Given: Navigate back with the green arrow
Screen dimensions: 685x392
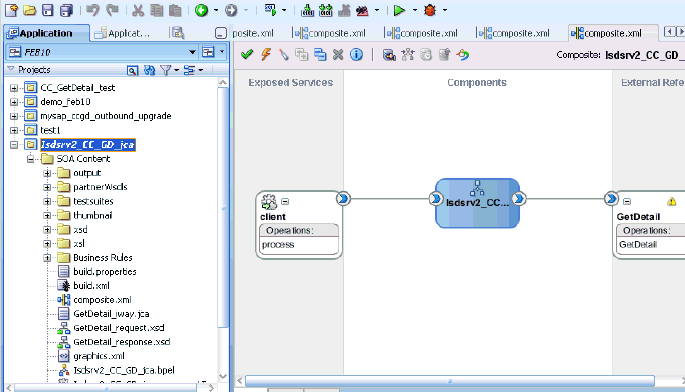Looking at the screenshot, I should 201,10.
